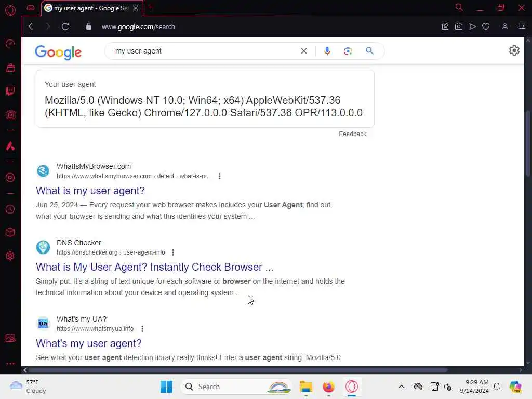Open Firefox from taskbar
This screenshot has height=399, width=532.
point(328,387)
